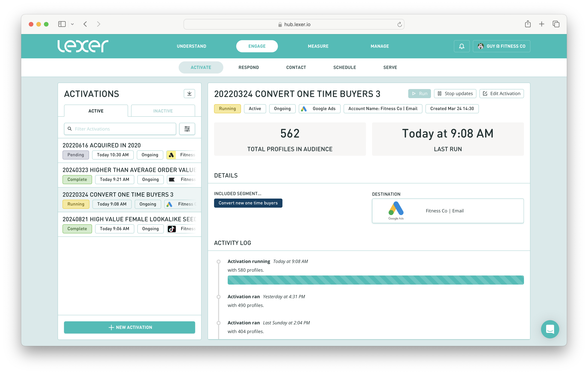Reload the page

(400, 24)
